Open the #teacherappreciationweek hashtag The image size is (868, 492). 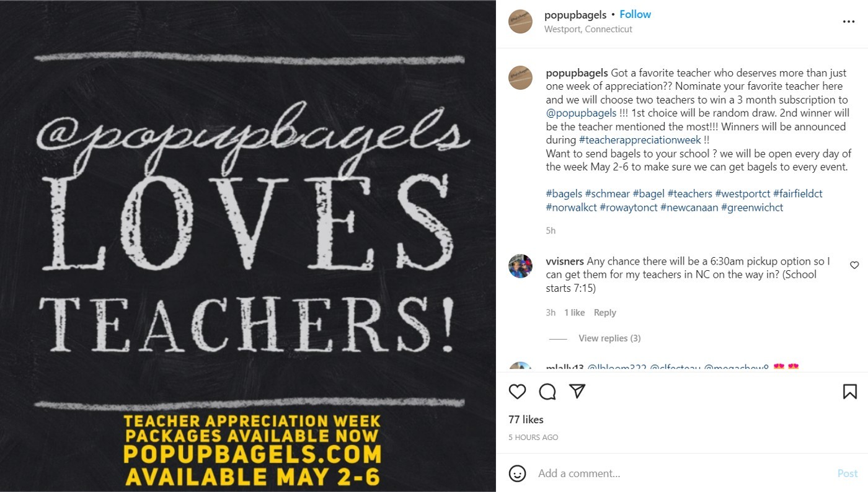640,140
